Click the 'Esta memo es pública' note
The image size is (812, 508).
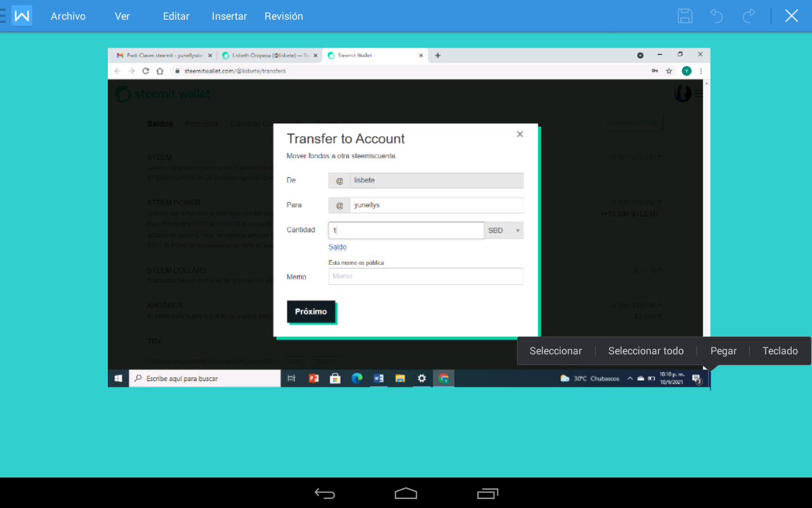pyautogui.click(x=356, y=262)
